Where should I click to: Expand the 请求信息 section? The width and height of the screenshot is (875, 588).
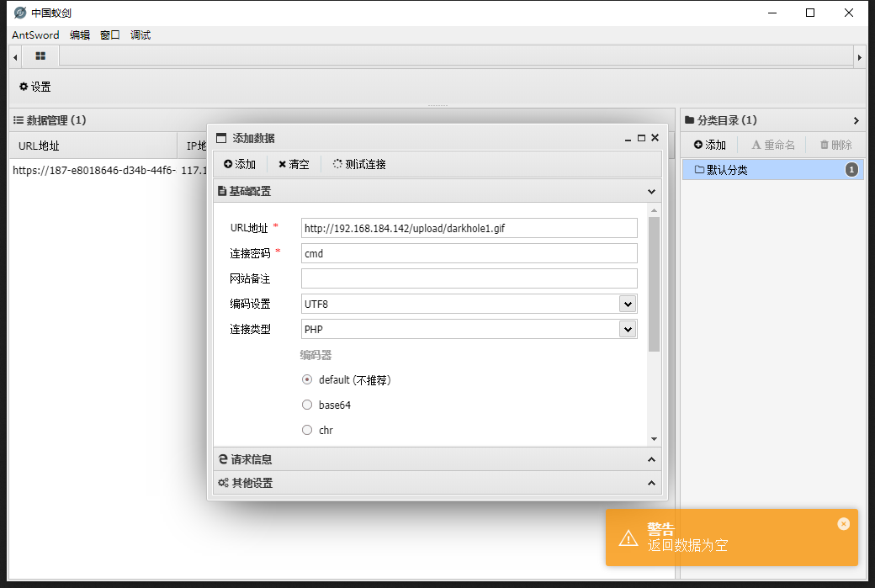(x=437, y=459)
